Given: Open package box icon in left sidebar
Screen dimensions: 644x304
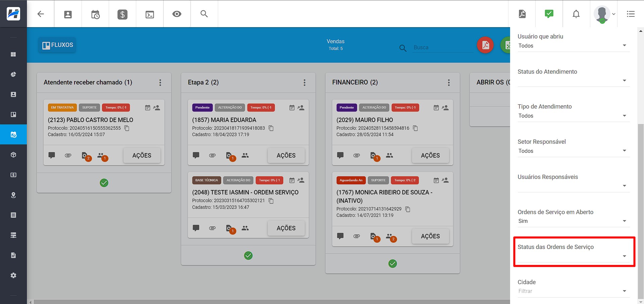Looking at the screenshot, I should click(x=13, y=155).
